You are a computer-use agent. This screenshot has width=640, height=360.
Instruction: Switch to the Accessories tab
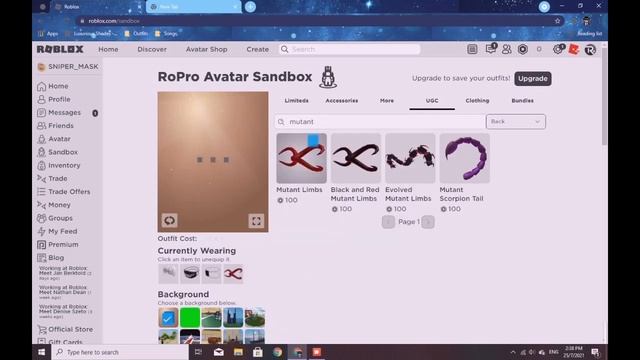pyautogui.click(x=342, y=100)
